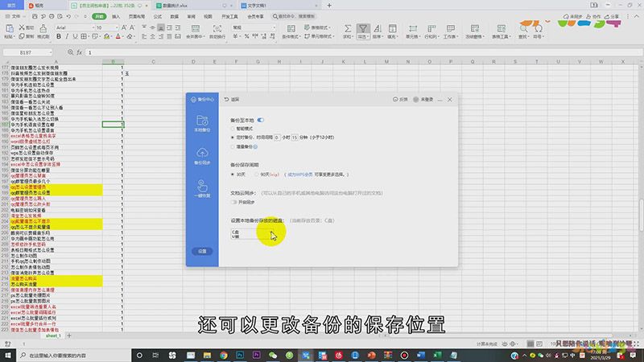Switch to the 页面布局 ribbon tab
This screenshot has height=362, width=644.
(137, 16)
